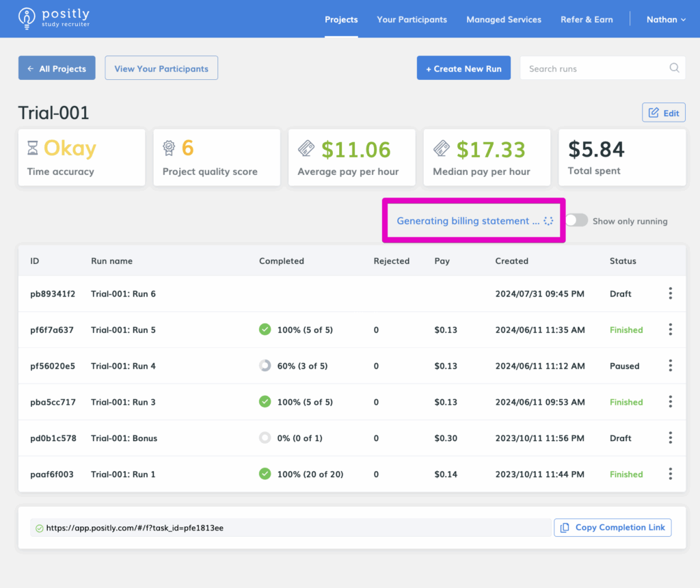The width and height of the screenshot is (700, 588).
Task: Click the Positly logo icon
Action: [x=27, y=18]
